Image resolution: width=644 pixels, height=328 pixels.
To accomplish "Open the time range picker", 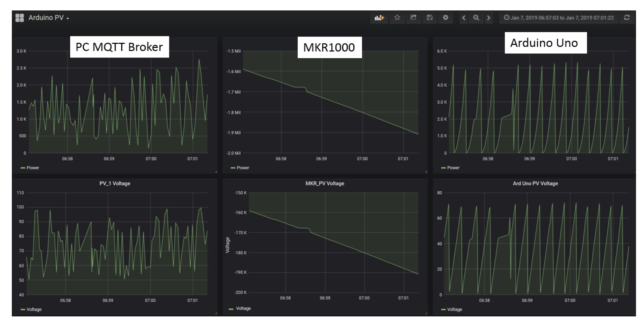I will [x=559, y=18].
